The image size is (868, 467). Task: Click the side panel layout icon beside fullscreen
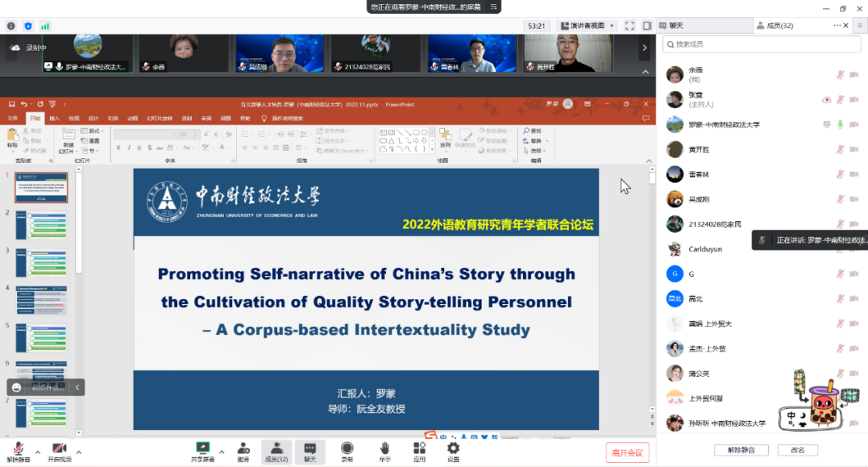click(x=647, y=26)
